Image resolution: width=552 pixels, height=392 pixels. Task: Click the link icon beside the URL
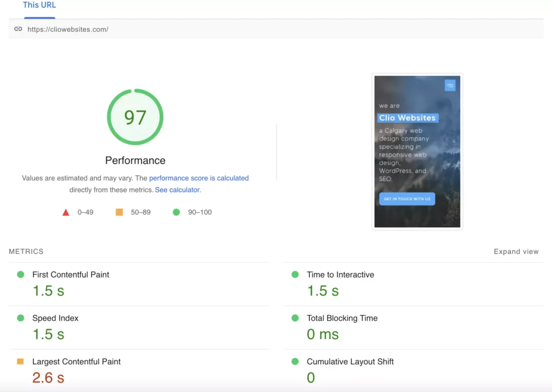[x=18, y=29]
